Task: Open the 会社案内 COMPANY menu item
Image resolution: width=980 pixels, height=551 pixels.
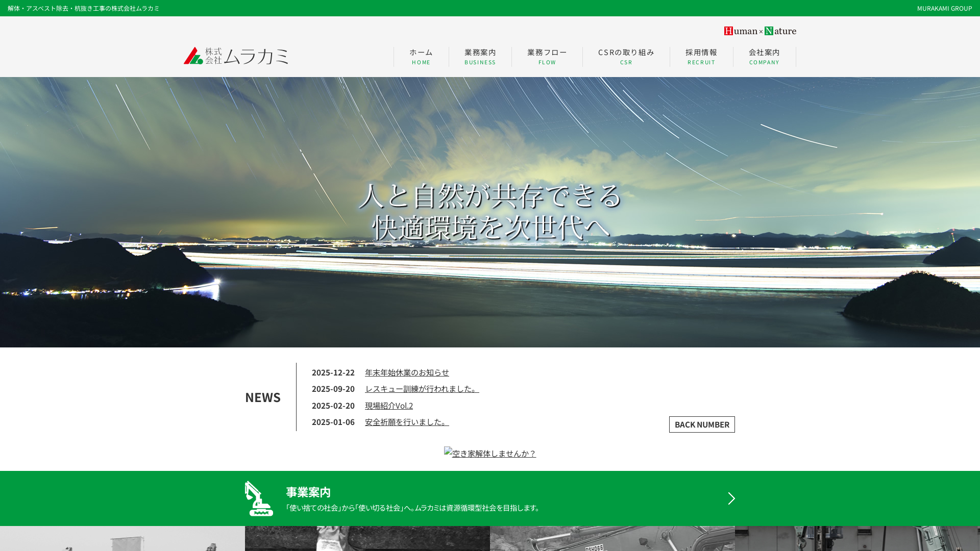Action: [x=764, y=56]
